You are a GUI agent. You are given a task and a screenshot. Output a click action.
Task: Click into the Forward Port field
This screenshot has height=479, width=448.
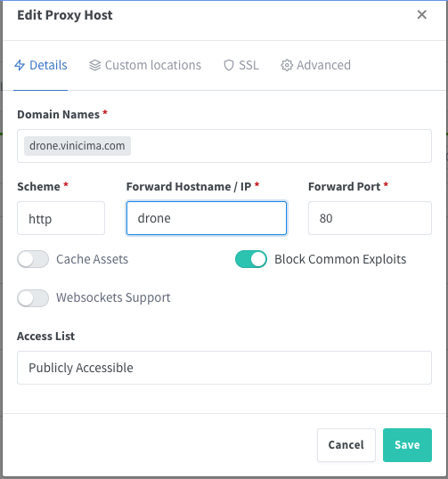coord(370,218)
